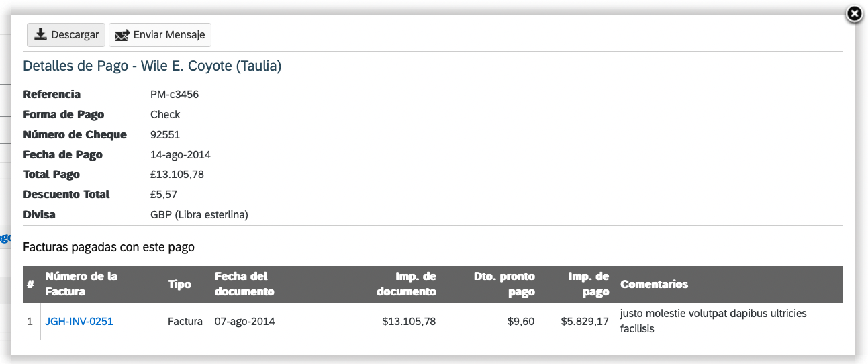Select the PM-c3456 reference value
Viewport: 868px width, 364px height.
pyautogui.click(x=175, y=94)
